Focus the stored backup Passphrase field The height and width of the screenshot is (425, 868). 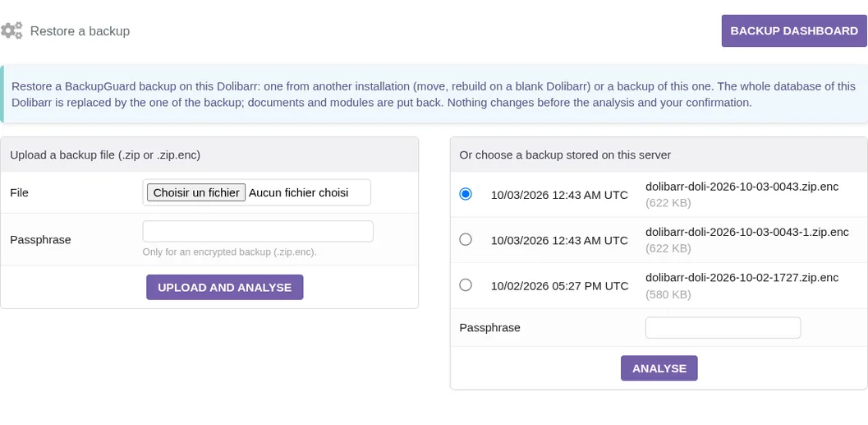click(723, 327)
